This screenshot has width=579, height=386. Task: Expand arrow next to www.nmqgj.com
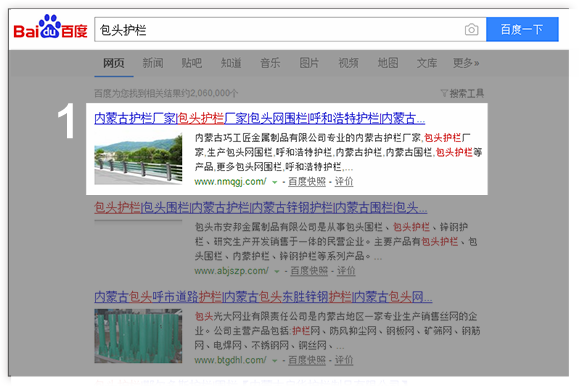point(274,182)
